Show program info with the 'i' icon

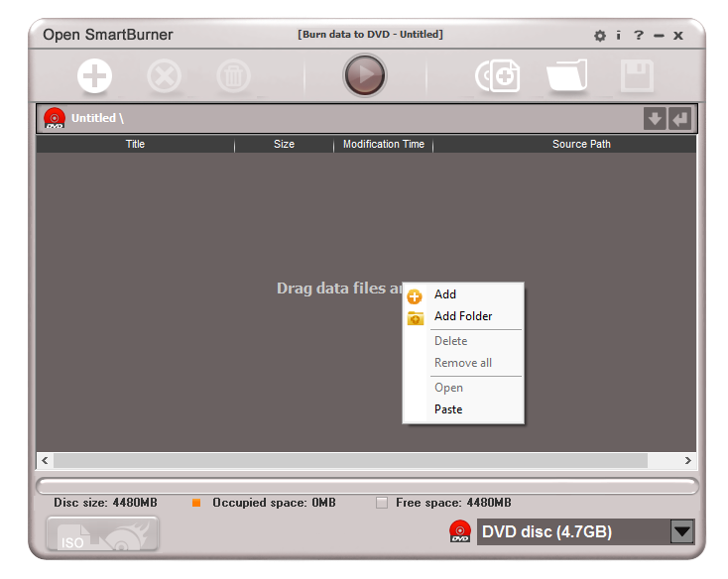tap(619, 36)
